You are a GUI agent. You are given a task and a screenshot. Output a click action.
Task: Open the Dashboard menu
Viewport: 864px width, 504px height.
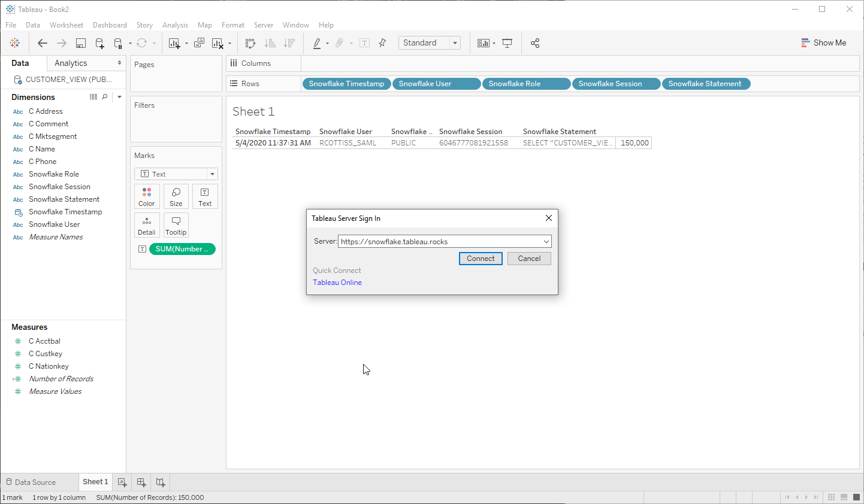pos(110,25)
